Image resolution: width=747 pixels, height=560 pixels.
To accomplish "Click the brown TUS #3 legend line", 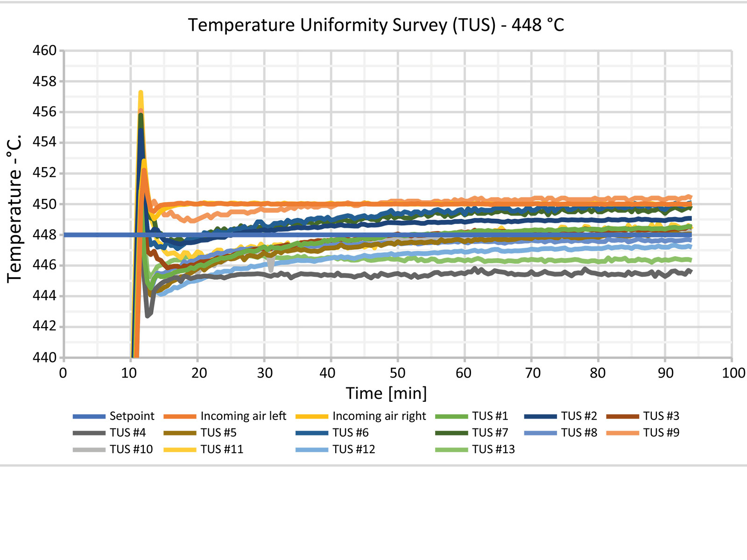I will [623, 416].
